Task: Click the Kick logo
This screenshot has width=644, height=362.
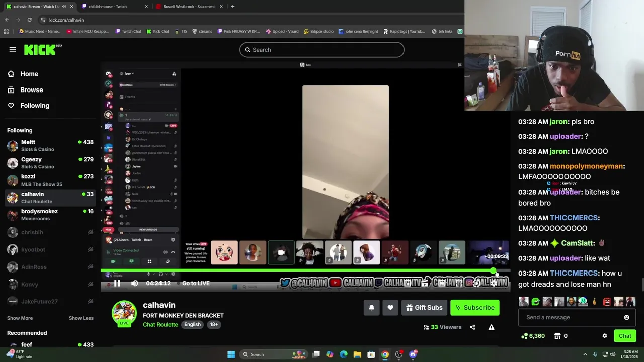Action: [43, 49]
